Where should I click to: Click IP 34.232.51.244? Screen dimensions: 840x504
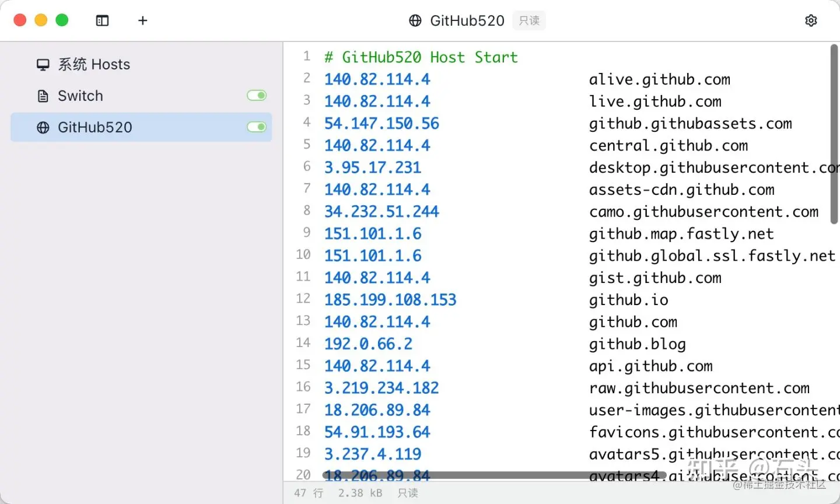tap(381, 212)
